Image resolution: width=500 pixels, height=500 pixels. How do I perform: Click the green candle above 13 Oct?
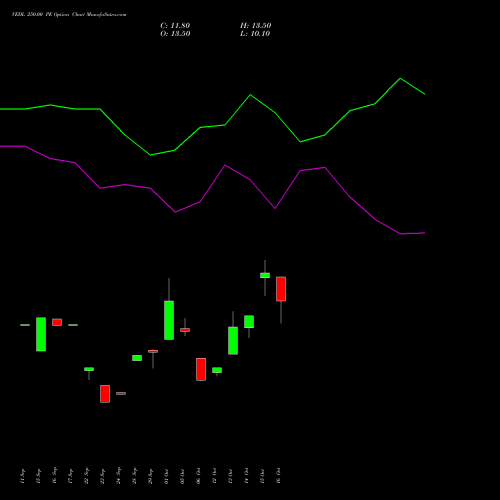(233, 341)
